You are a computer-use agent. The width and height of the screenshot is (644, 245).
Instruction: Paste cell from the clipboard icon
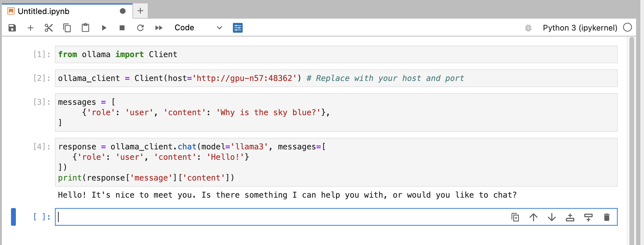[85, 28]
